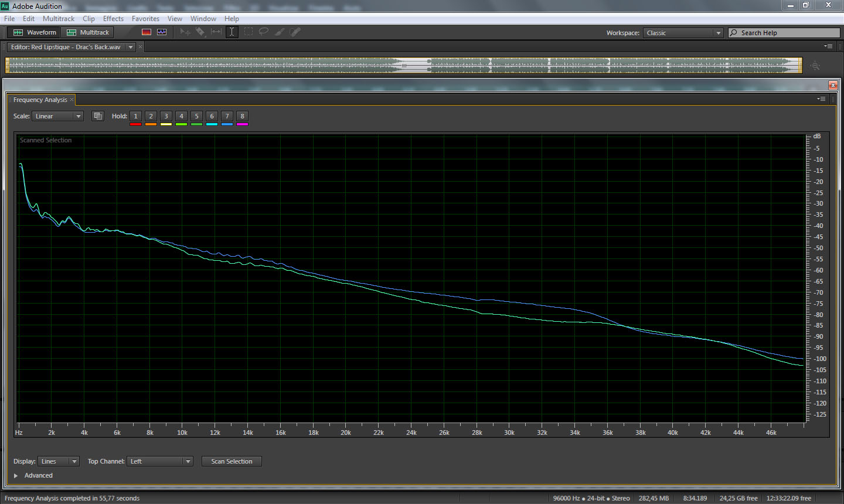Open the editor panel options menu
Screen dimensions: 844x504
[x=828, y=46]
